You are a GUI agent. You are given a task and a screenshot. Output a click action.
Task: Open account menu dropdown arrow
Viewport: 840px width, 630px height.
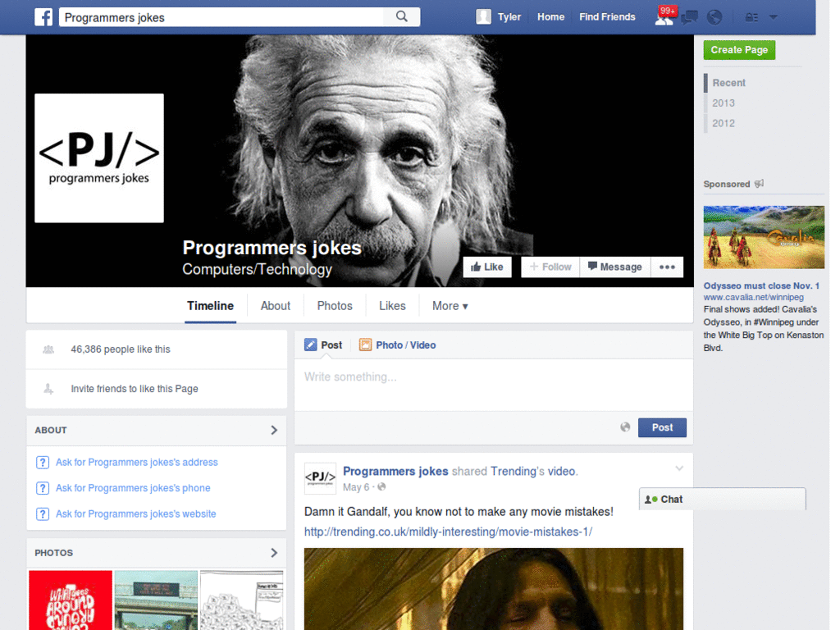tap(773, 17)
